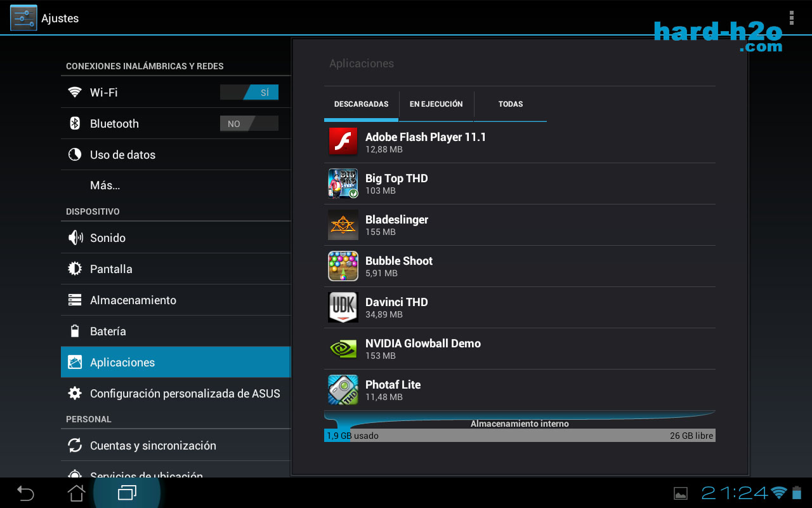
Task: Open Pantalla settings
Action: pyautogui.click(x=176, y=269)
